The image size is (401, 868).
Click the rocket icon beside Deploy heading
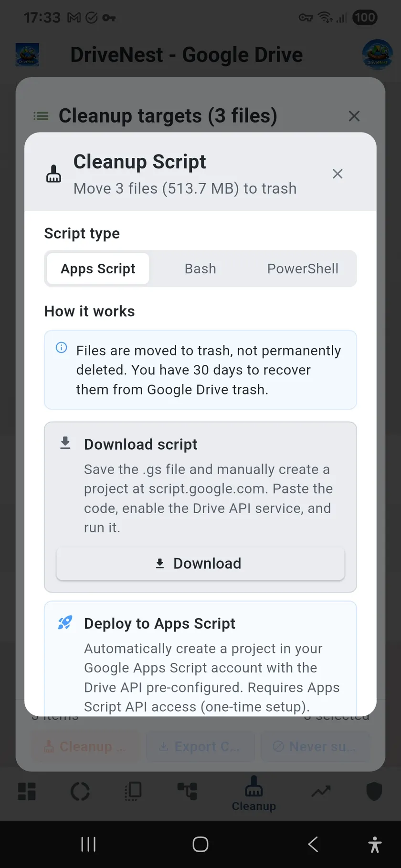[x=65, y=622]
